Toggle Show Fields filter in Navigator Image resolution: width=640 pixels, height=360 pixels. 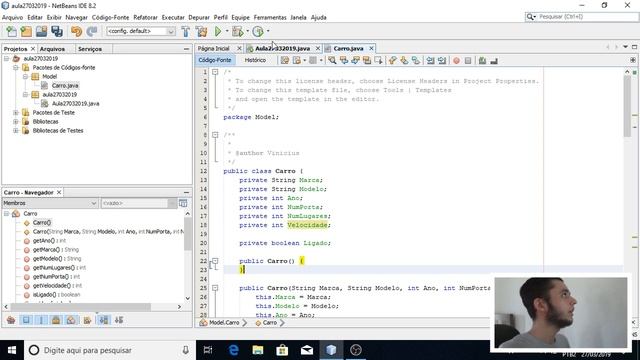pos(26,320)
